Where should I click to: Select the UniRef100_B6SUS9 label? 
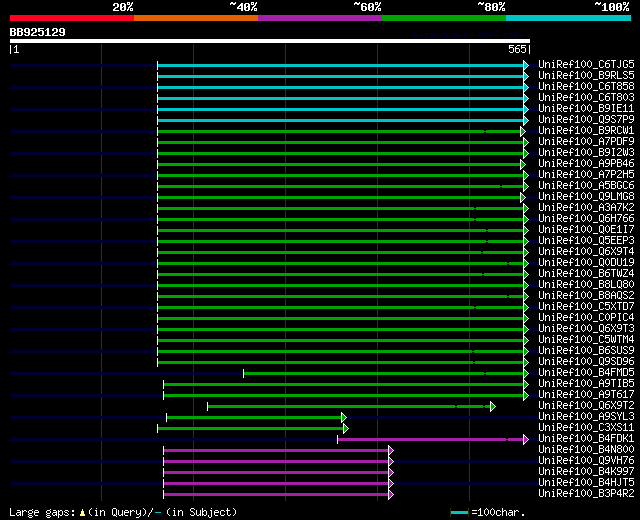pyautogui.click(x=586, y=351)
